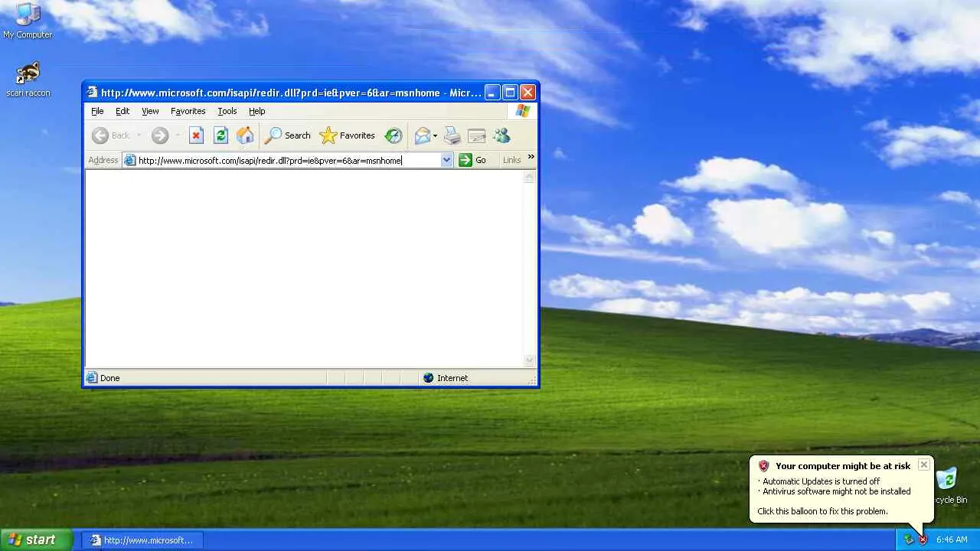The width and height of the screenshot is (980, 551).
Task: Click 'Your computer might be at risk' balloon title
Action: point(843,466)
